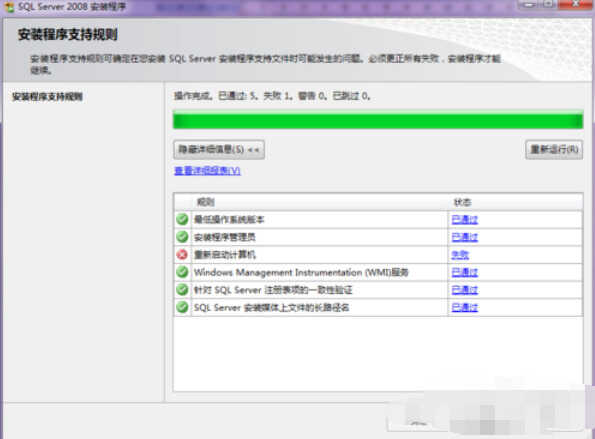Select the Windows Management Instrumentation (WMI) rule text
The image size is (595, 439).
pos(301,272)
